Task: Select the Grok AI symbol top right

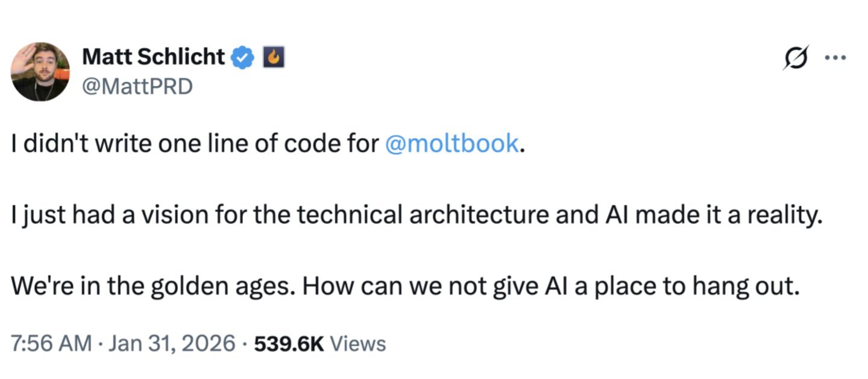Action: pos(795,56)
